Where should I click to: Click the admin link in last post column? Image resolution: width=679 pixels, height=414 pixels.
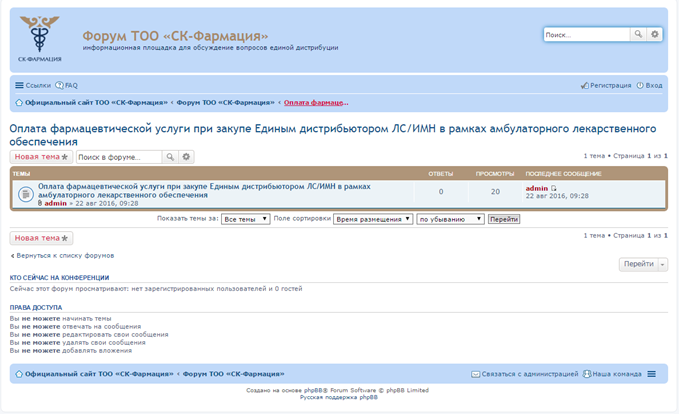pyautogui.click(x=537, y=188)
